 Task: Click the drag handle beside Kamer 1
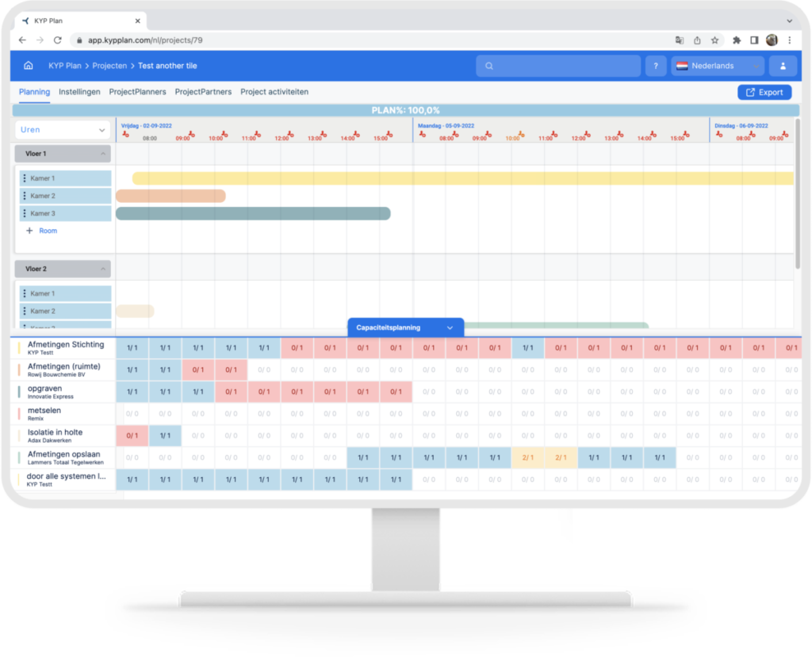[25, 178]
